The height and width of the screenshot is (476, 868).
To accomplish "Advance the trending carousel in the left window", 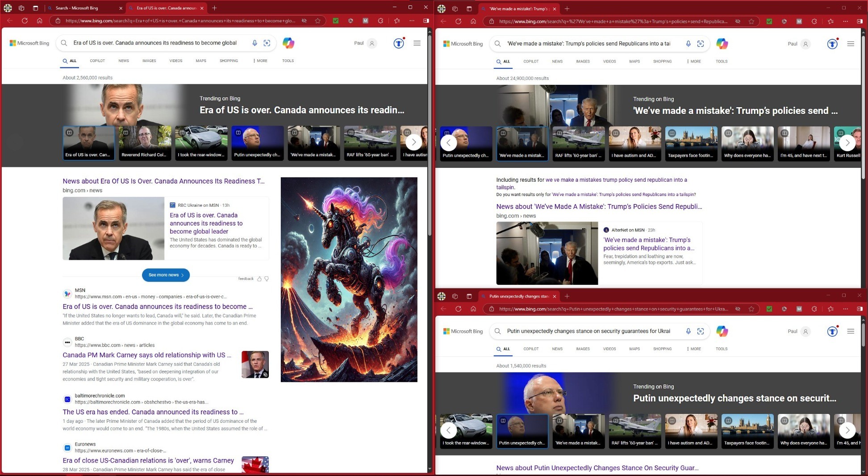I will tap(413, 142).
